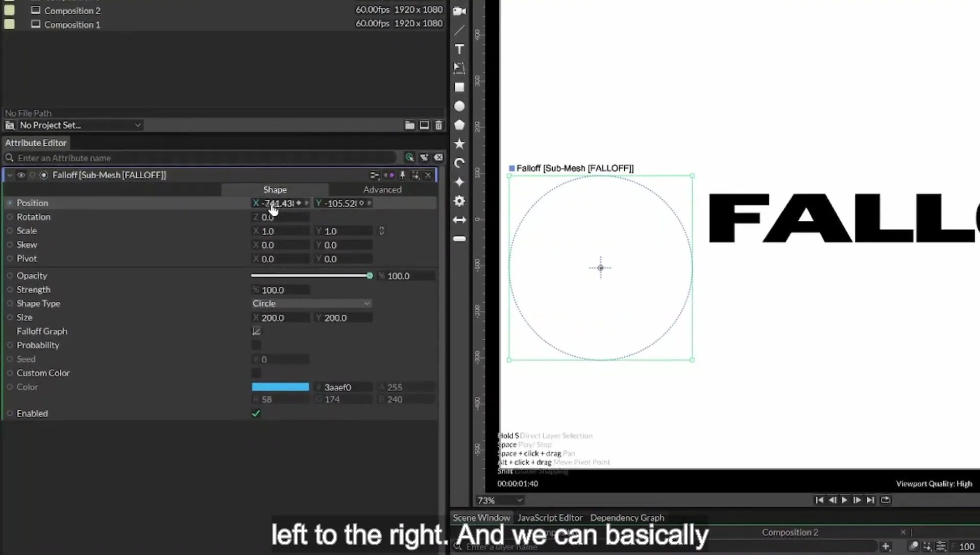980x555 pixels.
Task: Toggle the Custom Color checkbox
Action: click(256, 373)
